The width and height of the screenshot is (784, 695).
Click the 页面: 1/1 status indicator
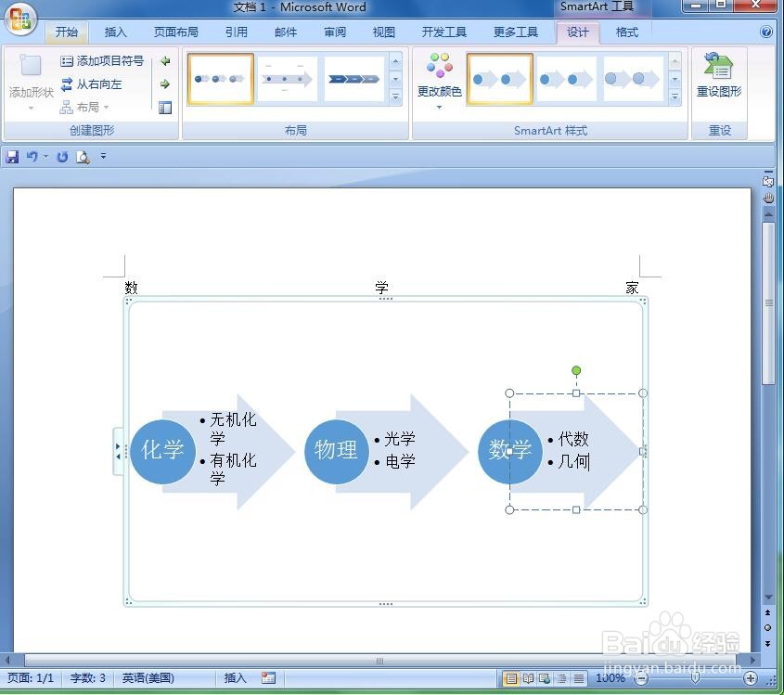[31, 678]
